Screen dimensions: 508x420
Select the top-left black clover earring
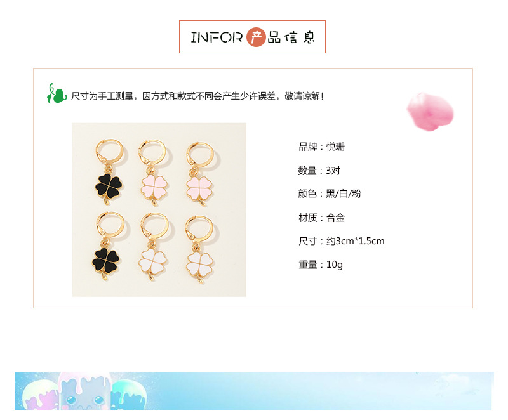pos(109,172)
